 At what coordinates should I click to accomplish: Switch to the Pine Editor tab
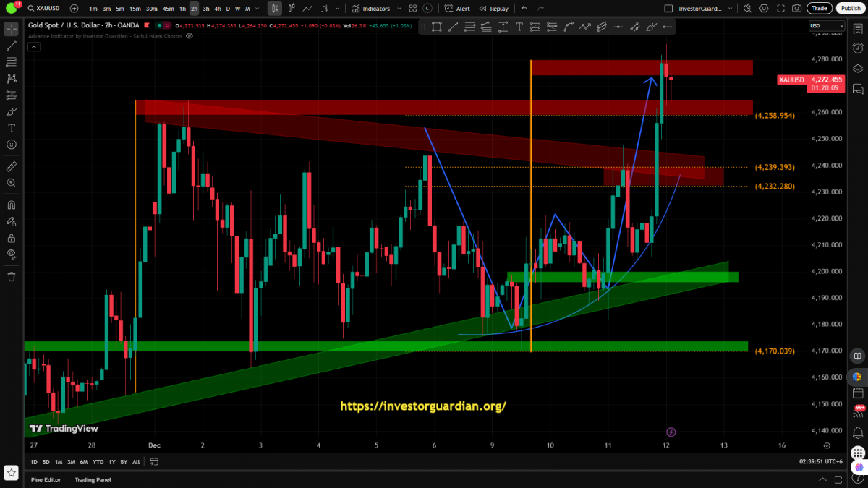coord(46,479)
